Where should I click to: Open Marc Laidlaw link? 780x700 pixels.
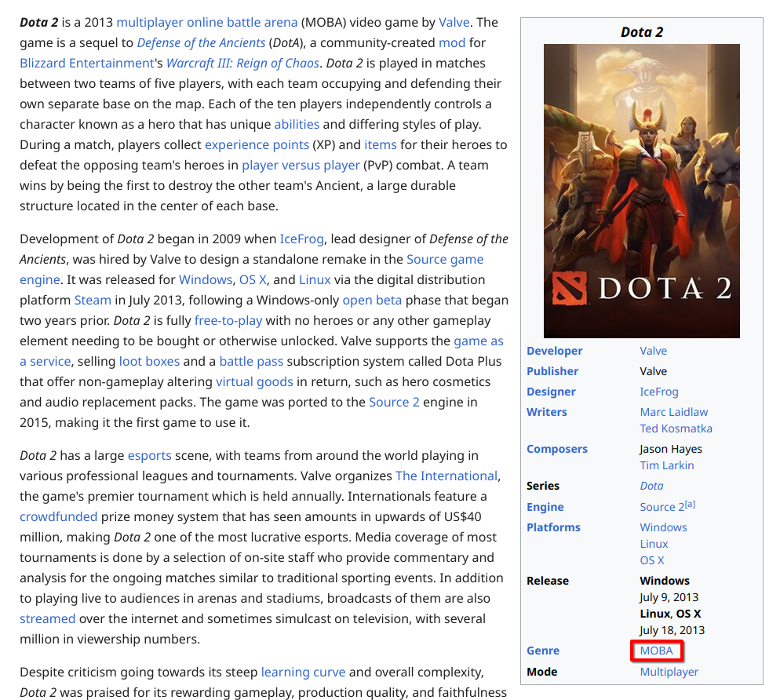tap(673, 412)
